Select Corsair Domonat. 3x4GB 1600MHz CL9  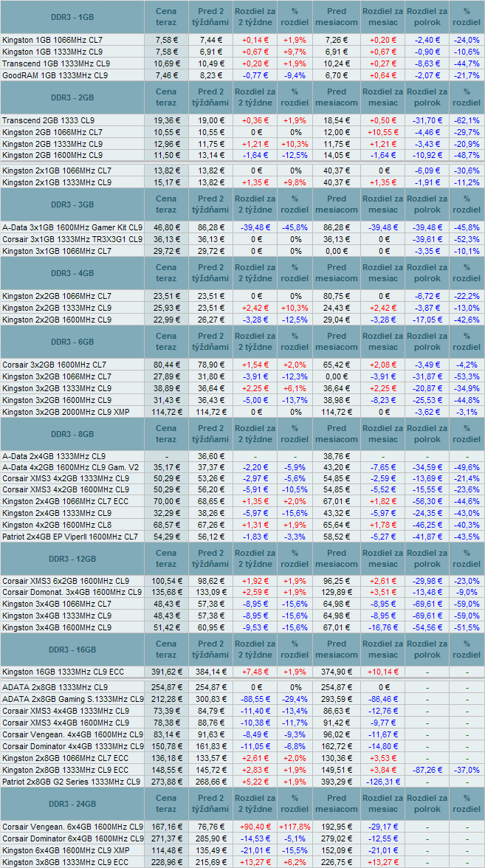pos(72,592)
